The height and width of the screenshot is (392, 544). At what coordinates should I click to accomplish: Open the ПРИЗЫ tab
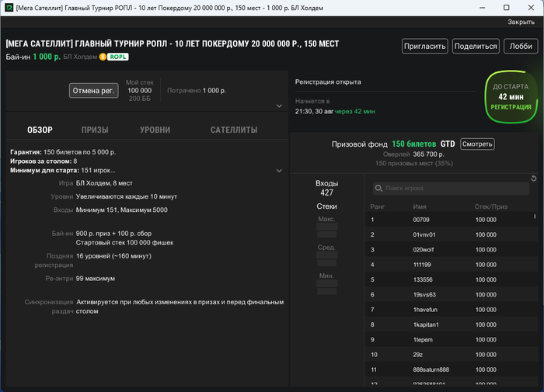(95, 130)
